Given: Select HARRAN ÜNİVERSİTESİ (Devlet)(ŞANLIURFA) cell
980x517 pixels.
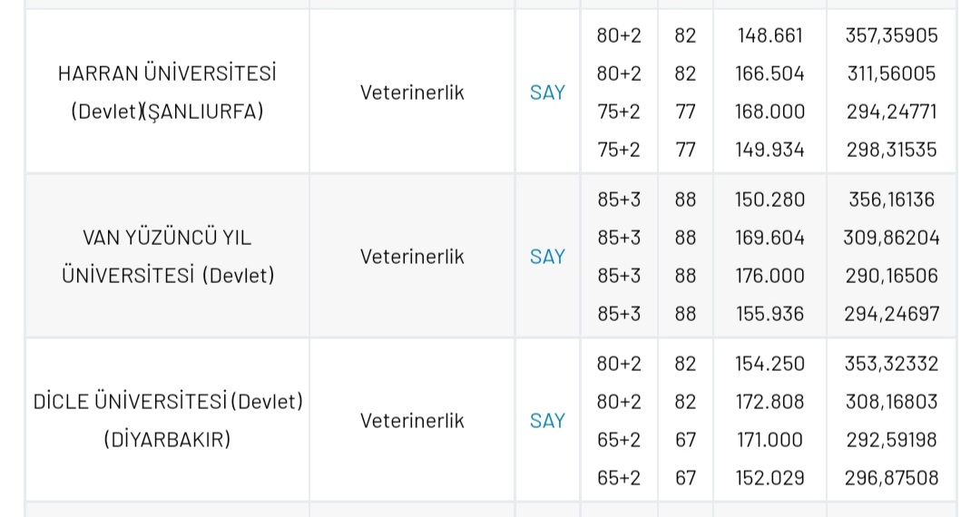Looking at the screenshot, I should [167, 93].
